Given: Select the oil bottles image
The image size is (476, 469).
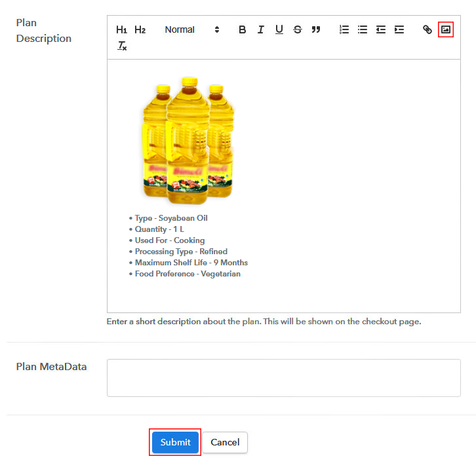Looking at the screenshot, I should tap(189, 140).
